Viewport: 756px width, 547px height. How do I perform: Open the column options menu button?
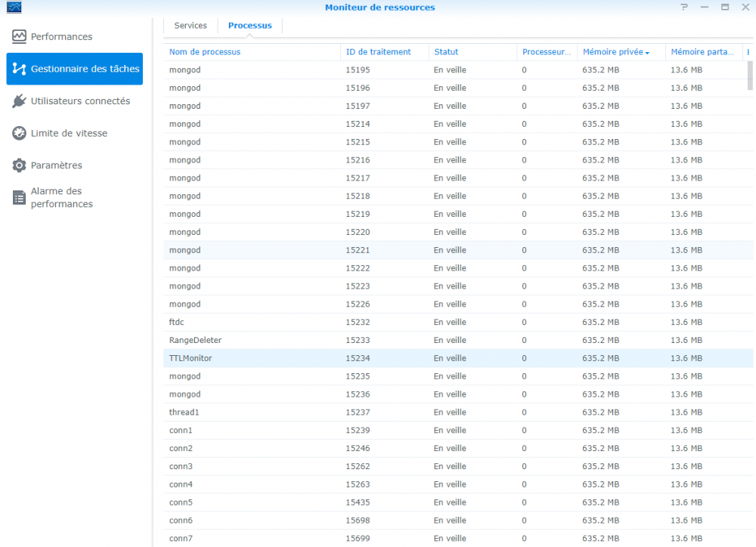[748, 52]
